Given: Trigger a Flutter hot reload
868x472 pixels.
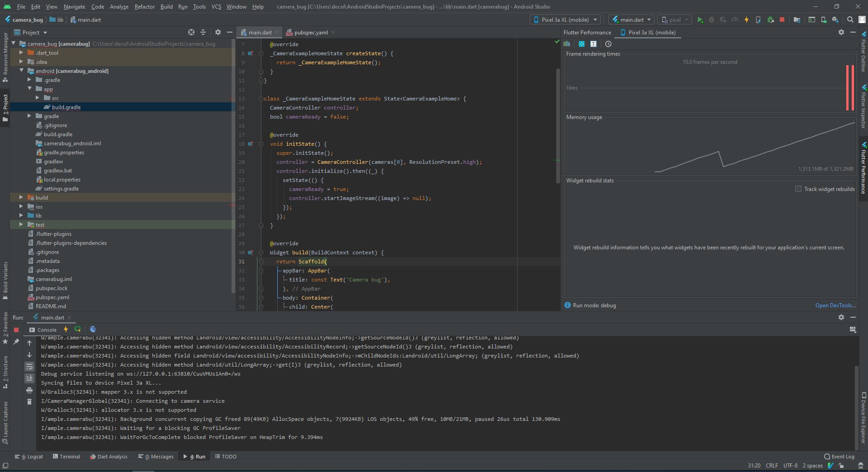Looking at the screenshot, I should [x=746, y=19].
